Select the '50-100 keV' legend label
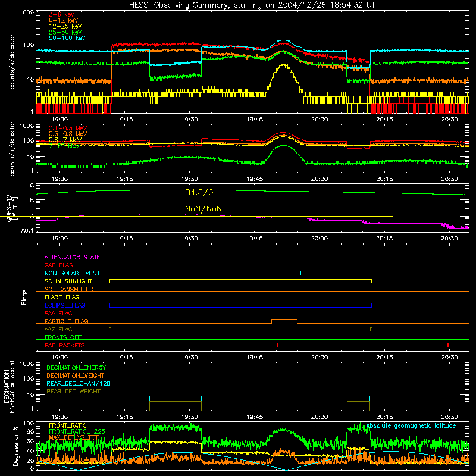 (67, 38)
